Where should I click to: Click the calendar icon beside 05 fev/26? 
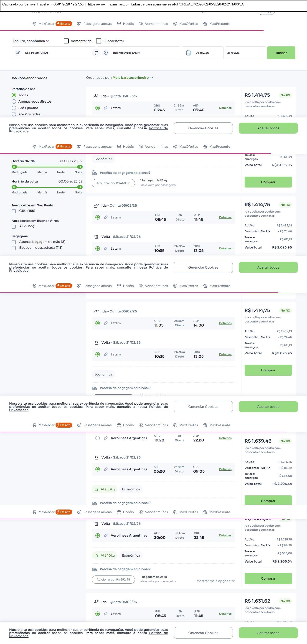(x=188, y=53)
